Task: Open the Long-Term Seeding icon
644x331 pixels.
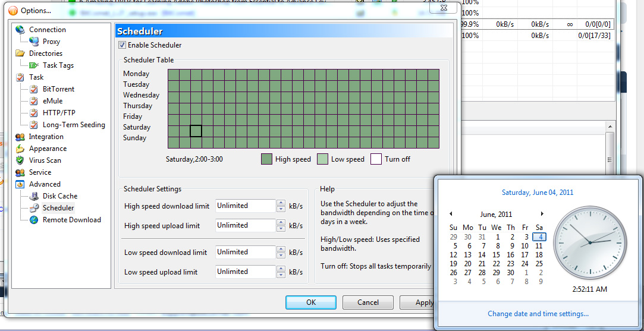Action: (34, 125)
